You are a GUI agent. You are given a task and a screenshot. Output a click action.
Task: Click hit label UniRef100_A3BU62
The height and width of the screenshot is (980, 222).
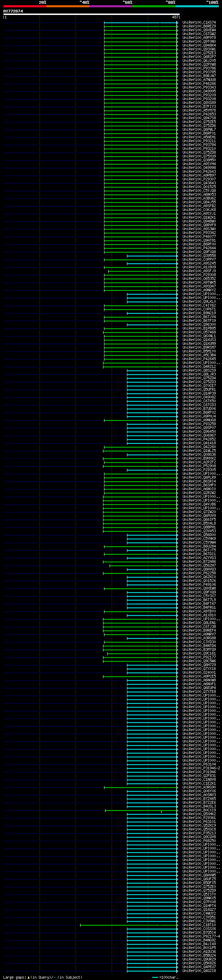pyautogui.click(x=199, y=198)
